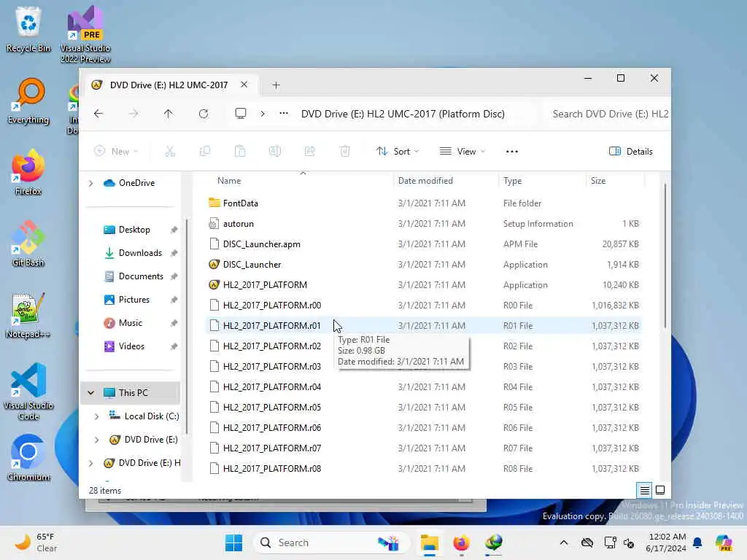Open Everything search desktop icon
The height and width of the screenshot is (560, 747).
pyautogui.click(x=28, y=101)
